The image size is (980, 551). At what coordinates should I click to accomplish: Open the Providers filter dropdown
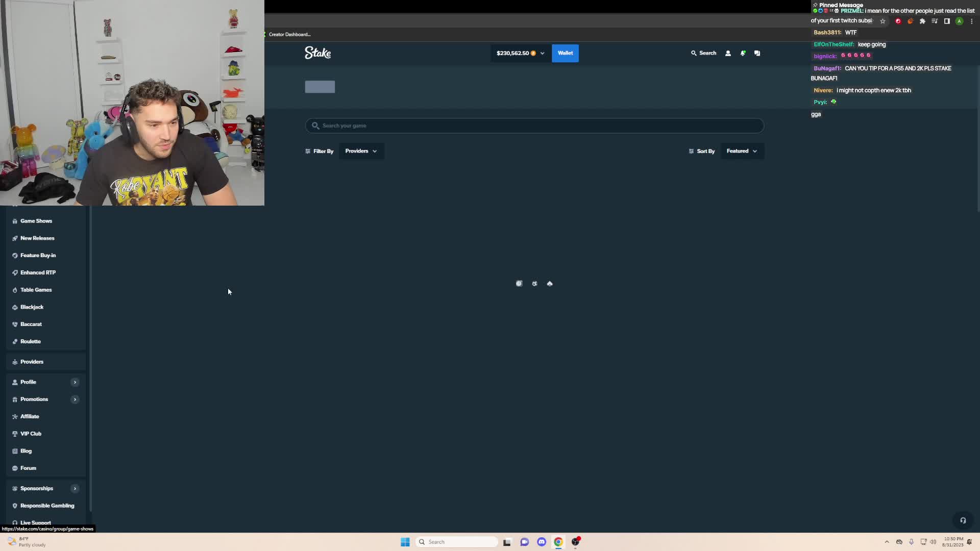click(x=361, y=151)
